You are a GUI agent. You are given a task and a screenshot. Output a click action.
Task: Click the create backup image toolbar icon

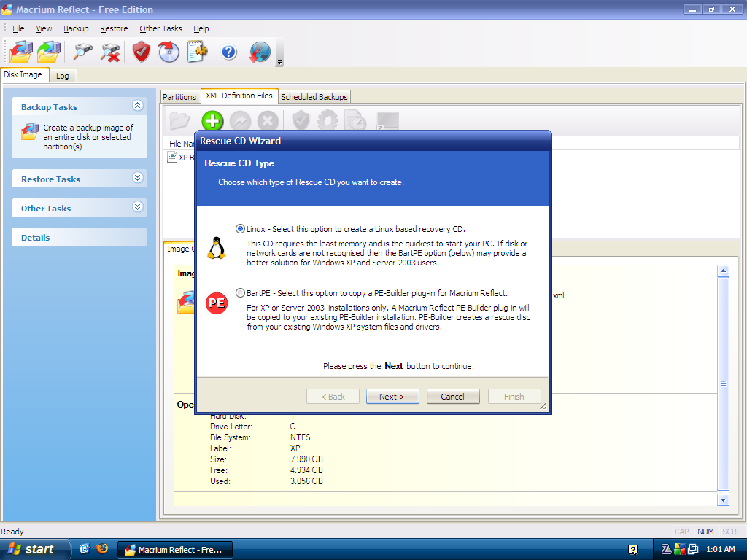point(20,52)
